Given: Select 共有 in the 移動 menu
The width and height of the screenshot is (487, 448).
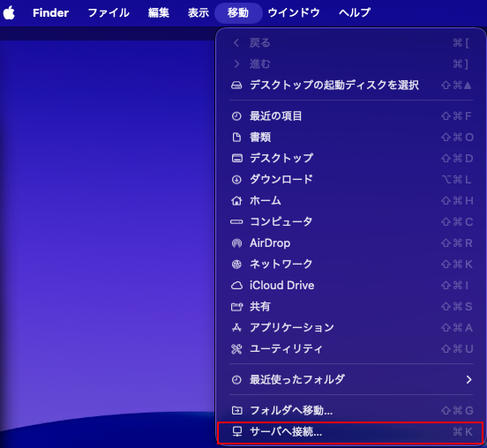Looking at the screenshot, I should coord(351,306).
